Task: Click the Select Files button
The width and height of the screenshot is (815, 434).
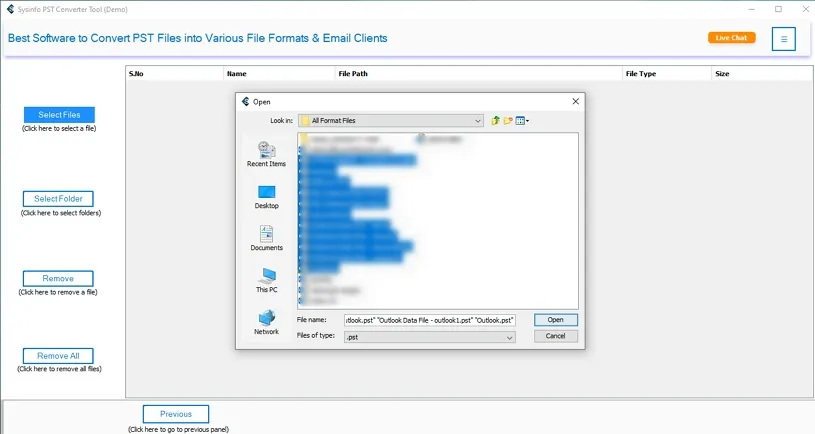Action: [59, 115]
